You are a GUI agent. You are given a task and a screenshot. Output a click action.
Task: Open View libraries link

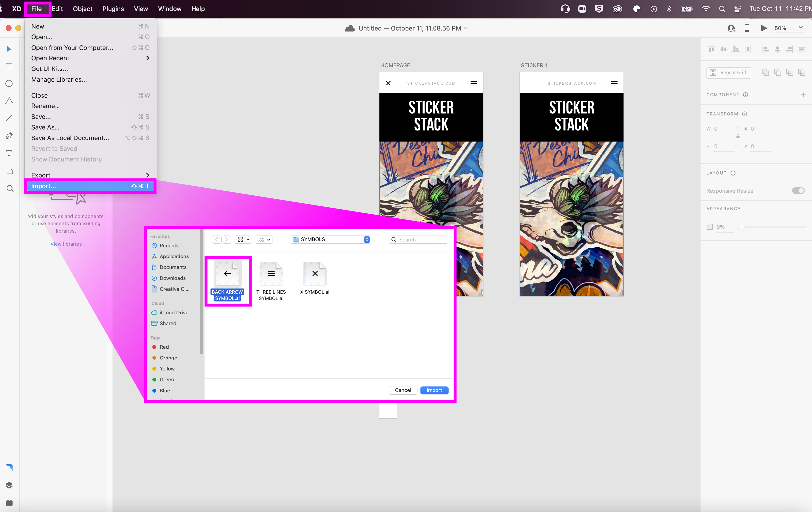66,244
